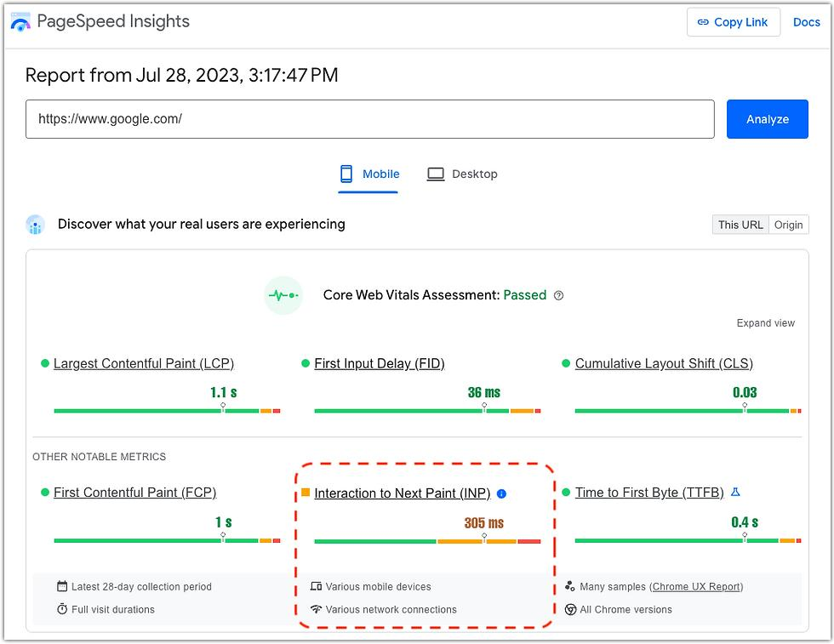Click the Chrome icon near All Chrome versions
This screenshot has width=834, height=644.
(x=570, y=609)
